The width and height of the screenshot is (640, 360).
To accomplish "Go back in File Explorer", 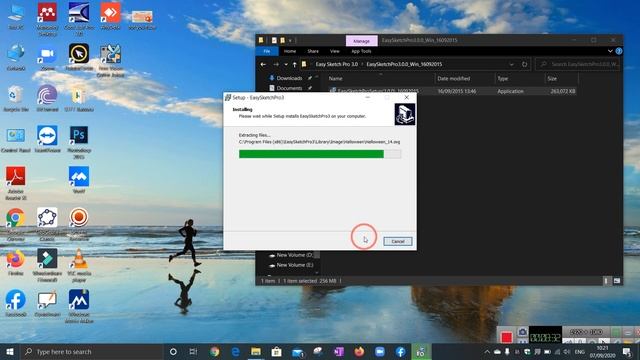I will (263, 64).
